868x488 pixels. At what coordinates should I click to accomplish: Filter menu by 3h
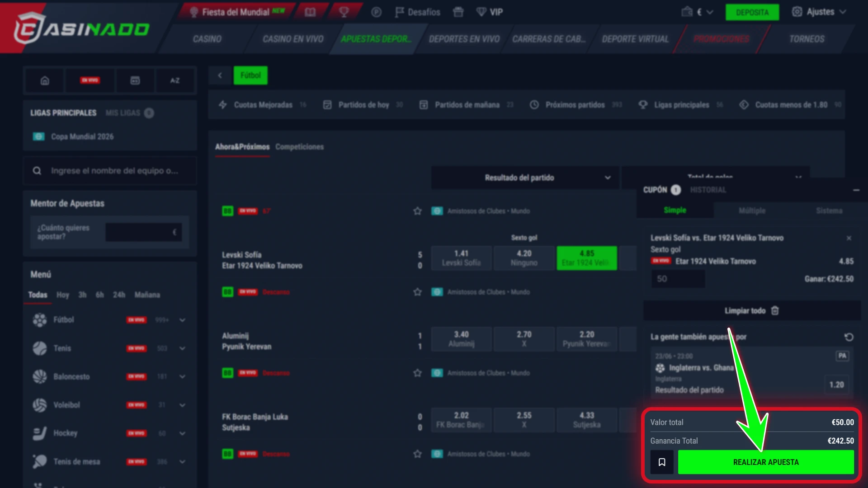(82, 295)
